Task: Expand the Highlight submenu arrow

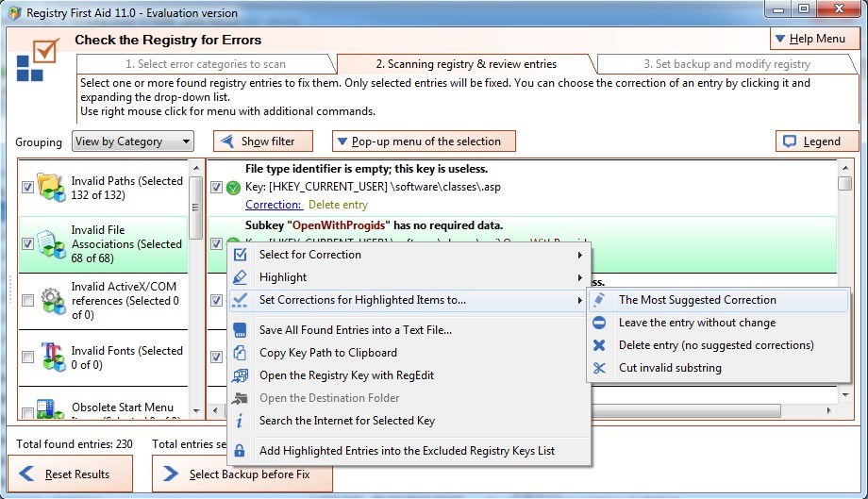Action: (x=579, y=277)
